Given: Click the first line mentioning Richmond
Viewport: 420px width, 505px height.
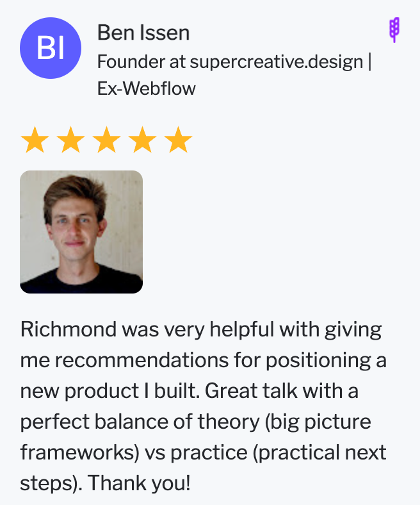Looking at the screenshot, I should tap(201, 330).
